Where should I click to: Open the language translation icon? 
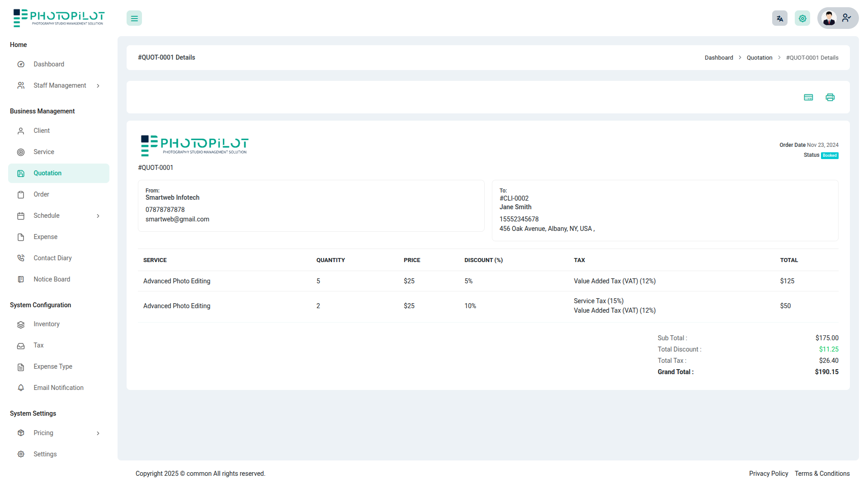tap(780, 19)
